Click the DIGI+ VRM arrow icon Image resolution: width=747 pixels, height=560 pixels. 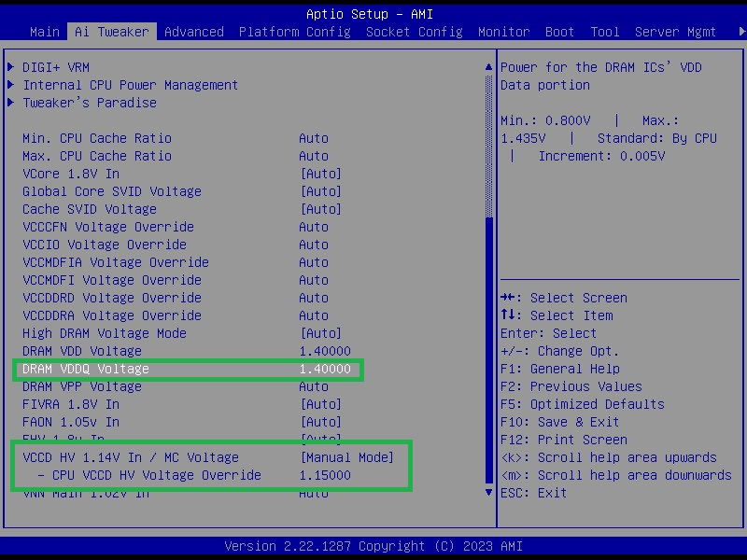pos(11,67)
